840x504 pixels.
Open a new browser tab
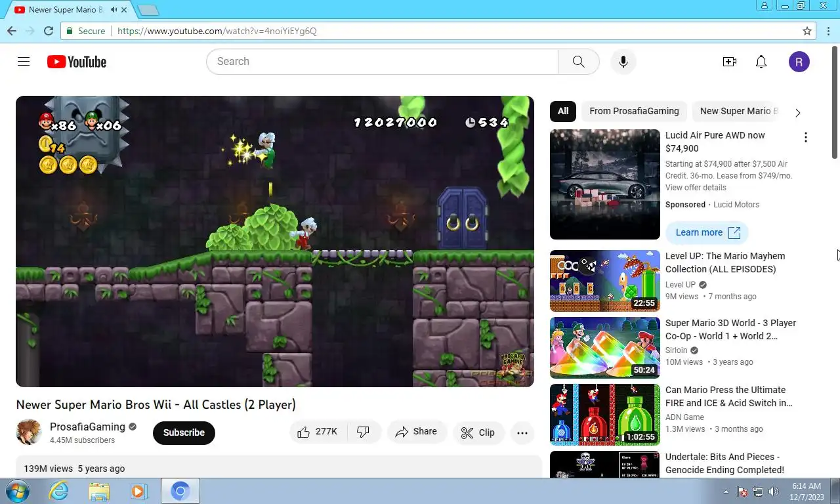(x=148, y=10)
